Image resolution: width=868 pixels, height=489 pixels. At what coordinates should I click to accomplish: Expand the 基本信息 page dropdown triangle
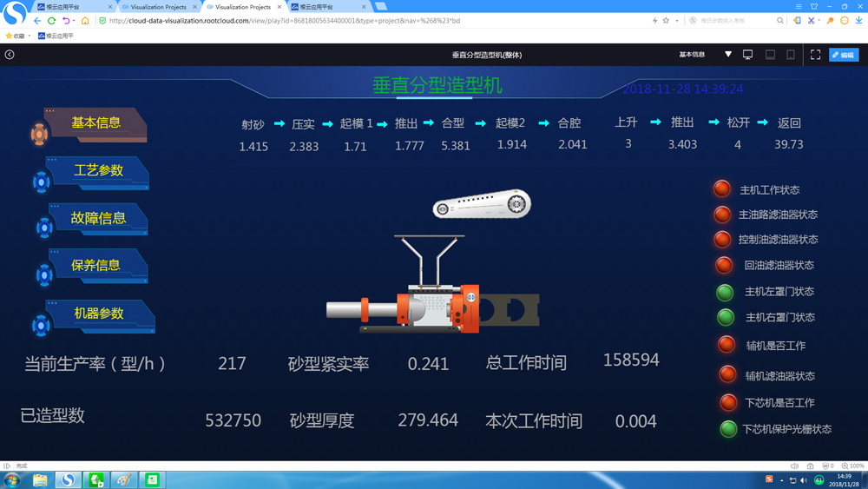[728, 55]
